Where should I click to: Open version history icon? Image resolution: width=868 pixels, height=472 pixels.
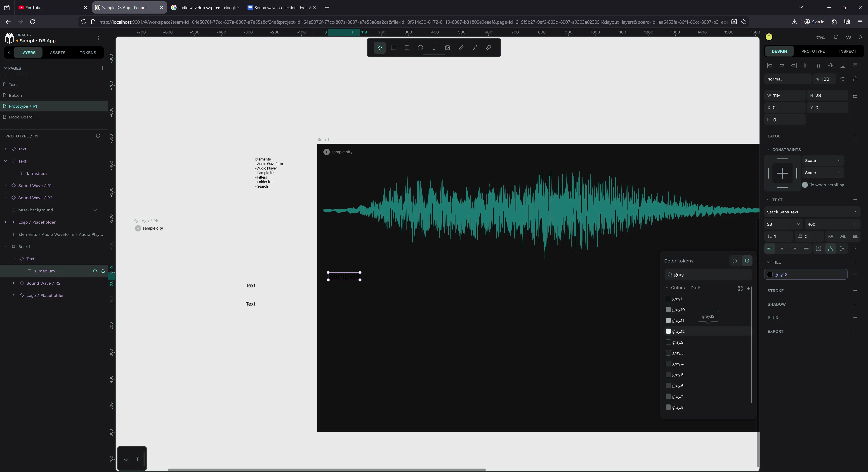pyautogui.click(x=848, y=37)
